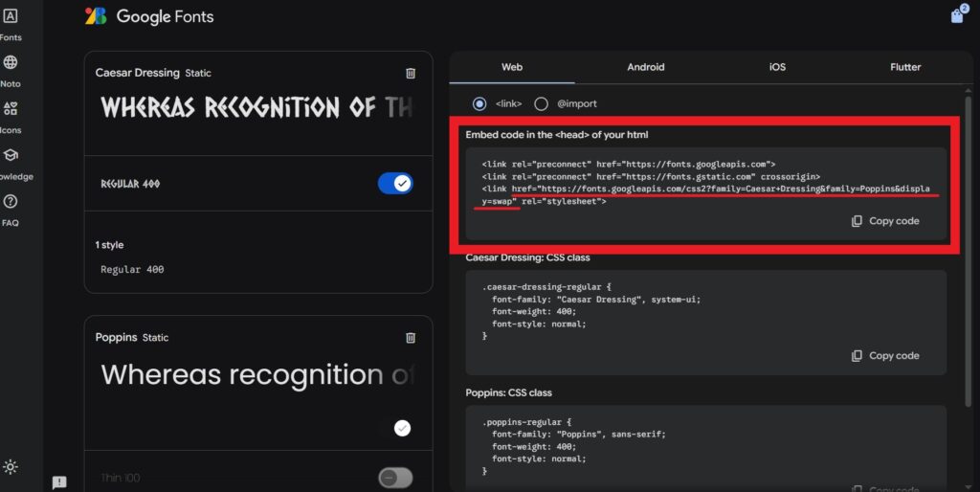
Task: Open the Fonts section in sidebar
Action: (11, 25)
